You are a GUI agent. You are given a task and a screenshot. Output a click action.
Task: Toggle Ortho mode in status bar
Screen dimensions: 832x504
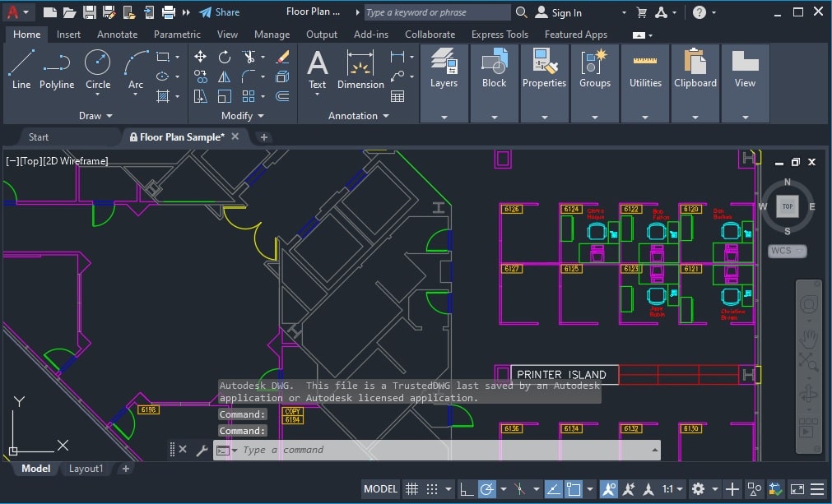pos(467,488)
